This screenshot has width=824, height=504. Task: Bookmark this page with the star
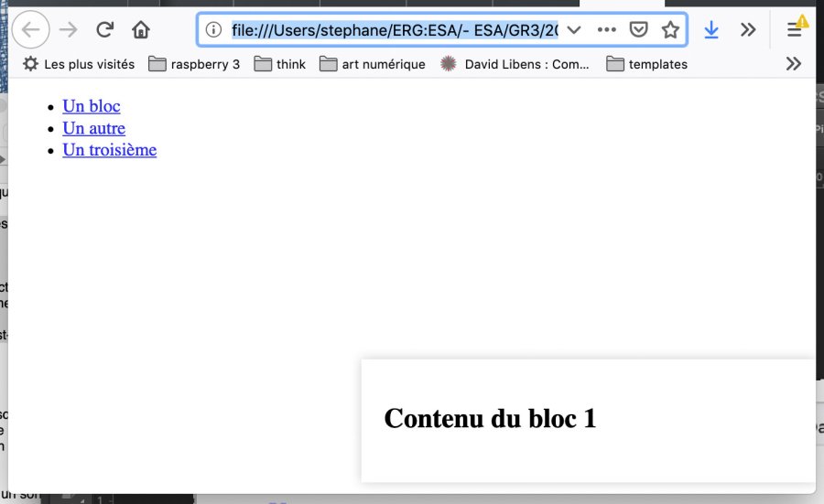tap(670, 29)
